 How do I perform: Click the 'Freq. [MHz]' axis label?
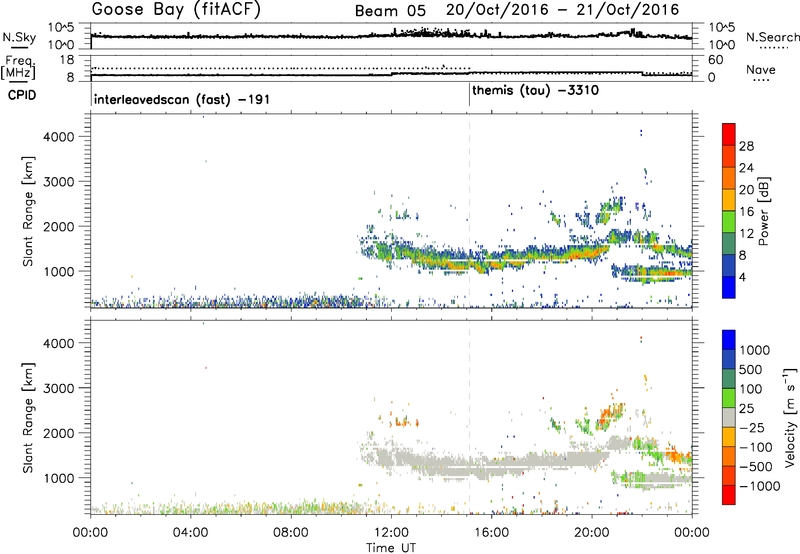coord(19,67)
